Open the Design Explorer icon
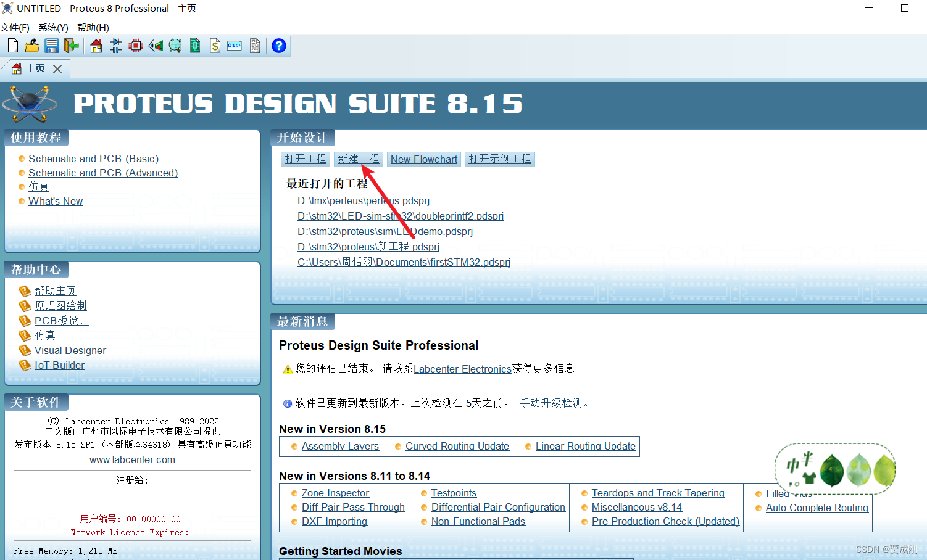 (195, 46)
